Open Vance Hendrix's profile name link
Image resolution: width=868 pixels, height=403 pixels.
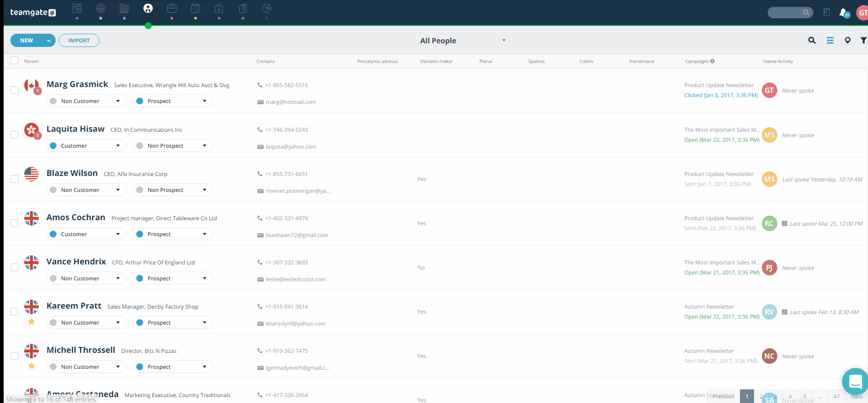tap(76, 262)
